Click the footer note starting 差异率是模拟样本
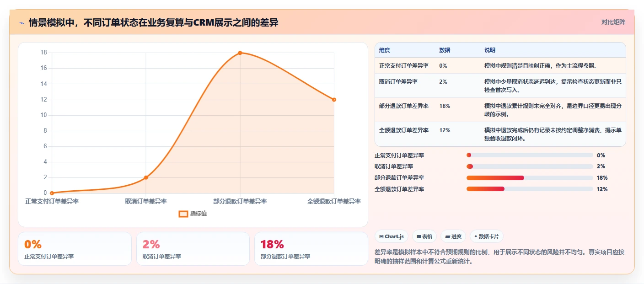The width and height of the screenshot is (644, 284). (x=499, y=257)
